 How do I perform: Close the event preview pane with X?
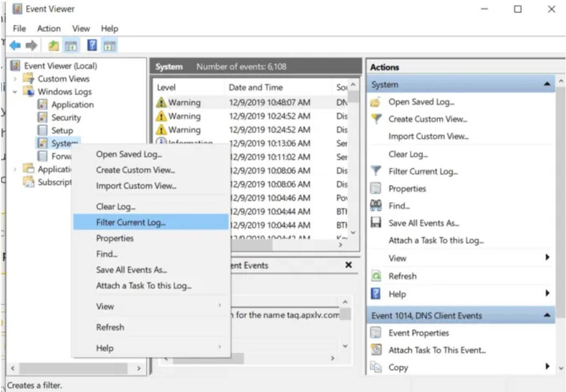[348, 265]
